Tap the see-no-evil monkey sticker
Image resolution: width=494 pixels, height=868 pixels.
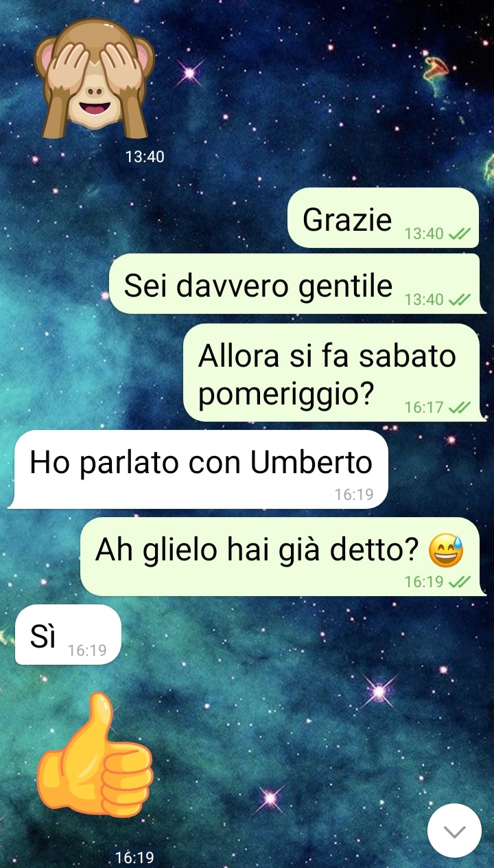(95, 78)
